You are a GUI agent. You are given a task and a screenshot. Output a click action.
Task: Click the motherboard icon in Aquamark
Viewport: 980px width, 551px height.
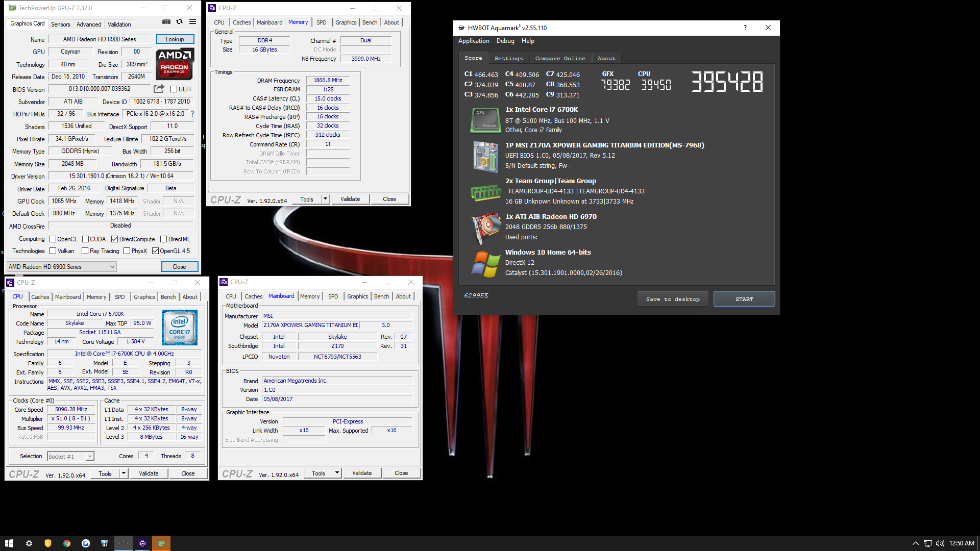485,156
